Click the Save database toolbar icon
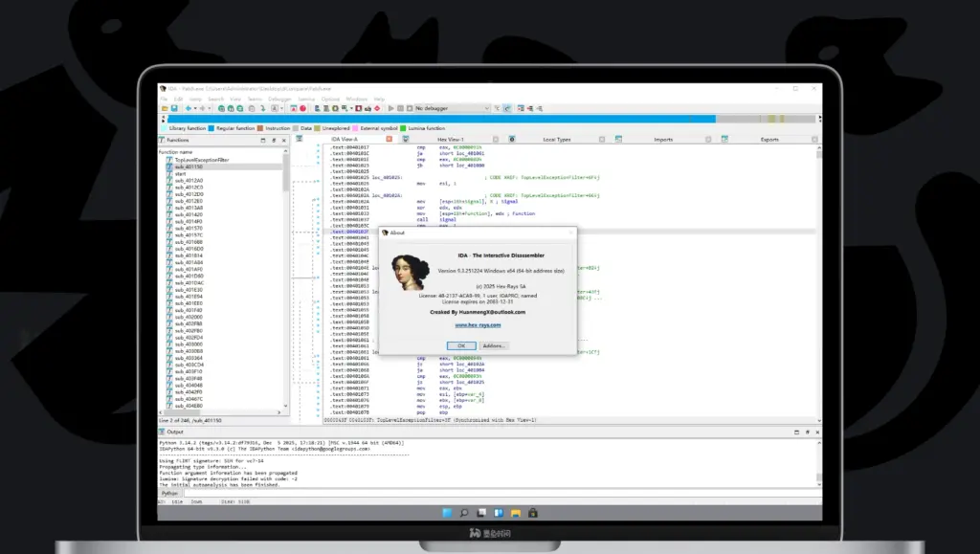Viewport: 980px width, 554px height. click(173, 108)
